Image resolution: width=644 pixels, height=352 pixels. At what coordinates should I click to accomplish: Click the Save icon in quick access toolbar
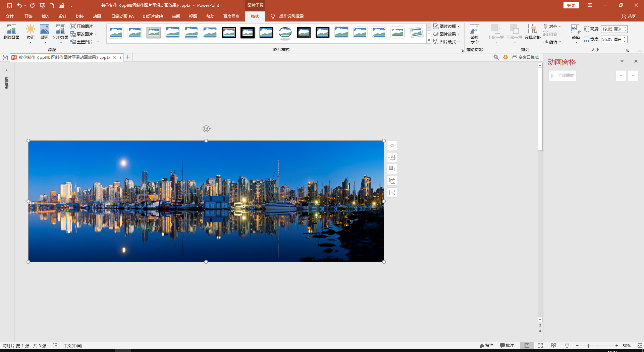pos(9,5)
